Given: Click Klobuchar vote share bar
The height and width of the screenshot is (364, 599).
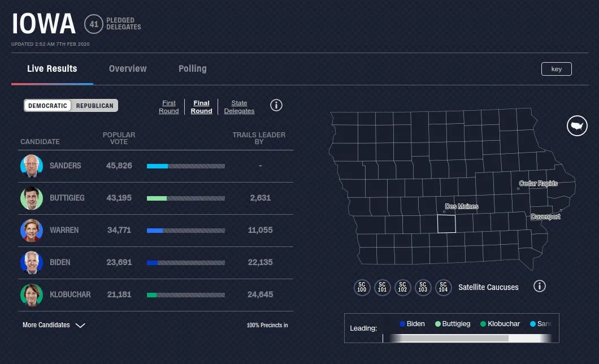Looking at the screenshot, I should coord(186,295).
